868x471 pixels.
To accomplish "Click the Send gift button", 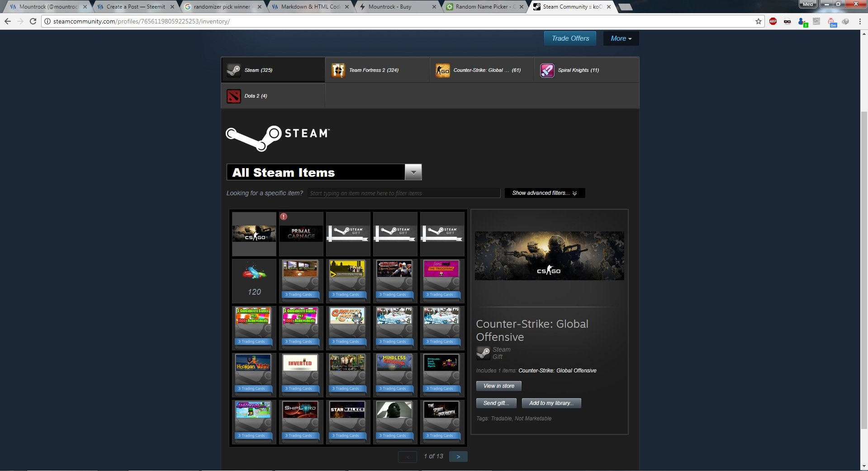I will (x=496, y=403).
